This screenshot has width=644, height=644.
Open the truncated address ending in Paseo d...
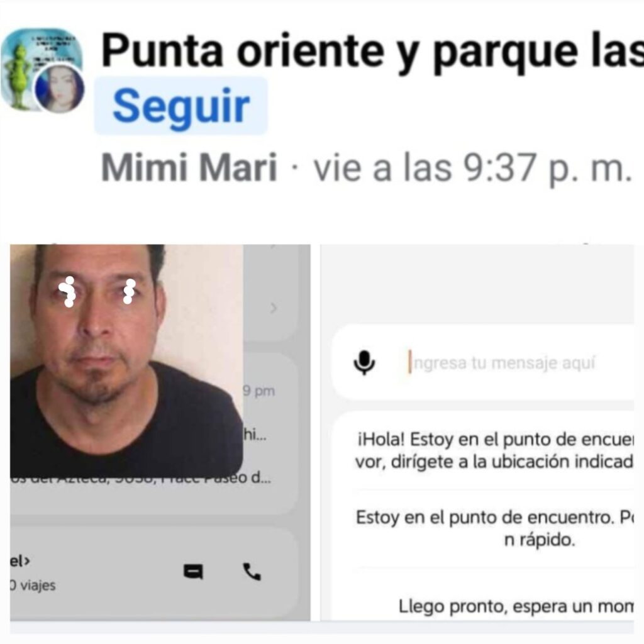tap(140, 478)
